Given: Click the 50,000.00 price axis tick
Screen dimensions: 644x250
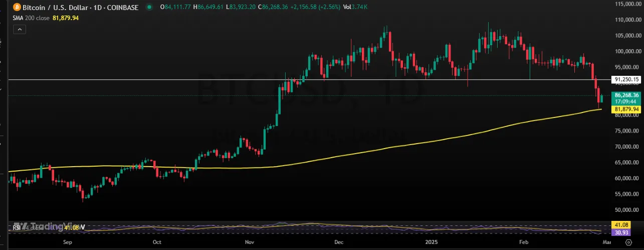Looking at the screenshot, I should tap(628, 210).
